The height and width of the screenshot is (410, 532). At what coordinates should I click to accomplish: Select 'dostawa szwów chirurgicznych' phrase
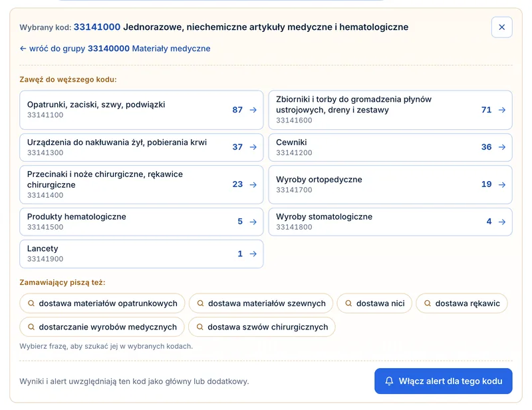point(262,327)
